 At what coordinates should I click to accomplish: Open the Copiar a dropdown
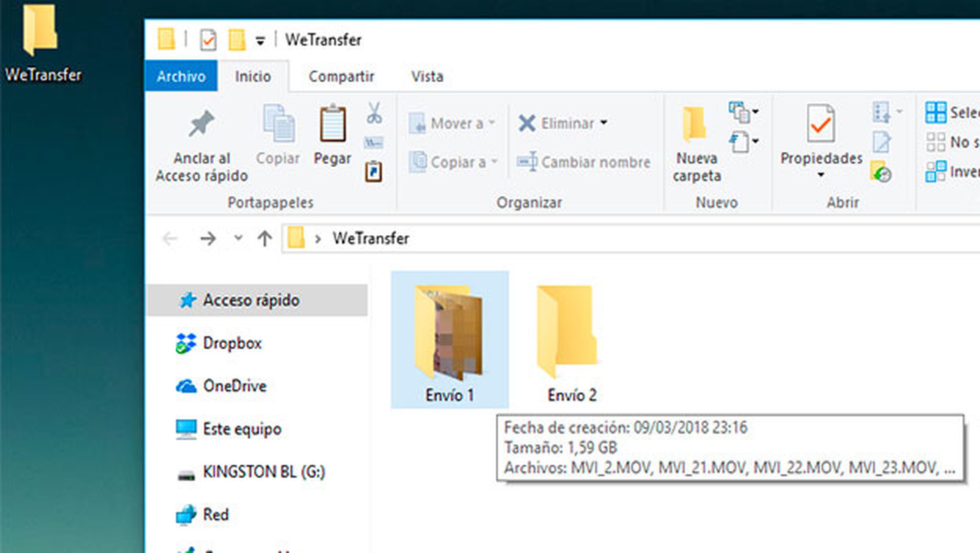tap(453, 162)
